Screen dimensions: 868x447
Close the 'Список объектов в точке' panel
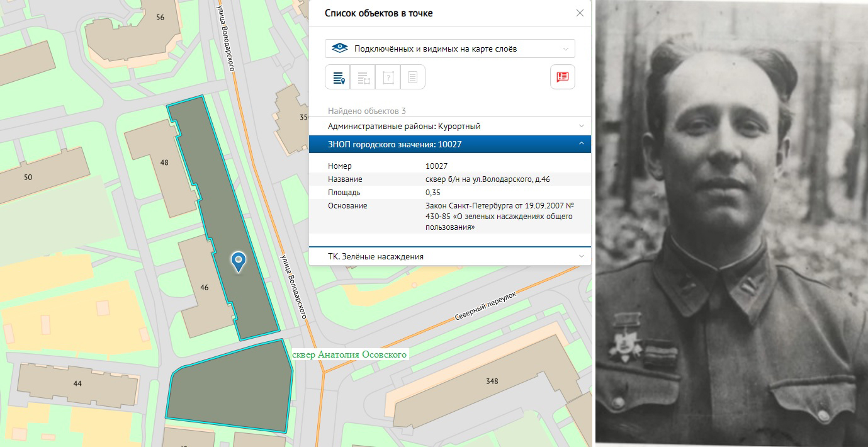[580, 13]
